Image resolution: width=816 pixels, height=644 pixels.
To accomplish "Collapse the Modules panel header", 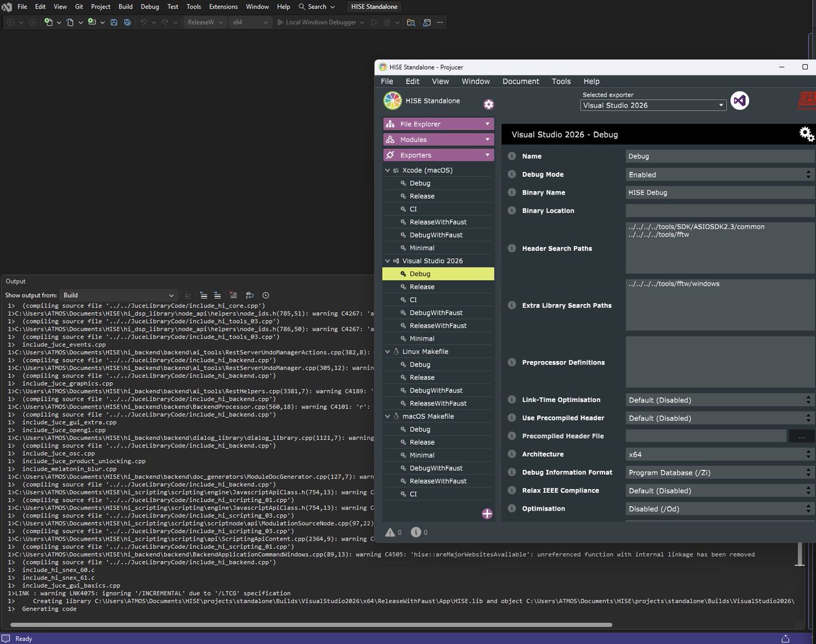I will [439, 139].
